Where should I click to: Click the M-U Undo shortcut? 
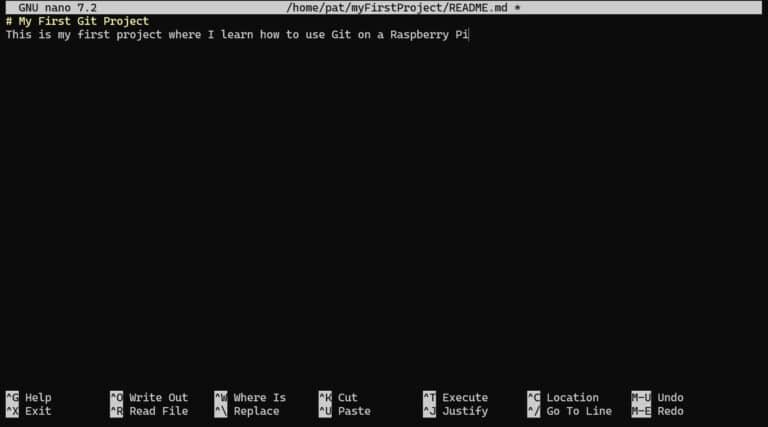click(x=657, y=398)
